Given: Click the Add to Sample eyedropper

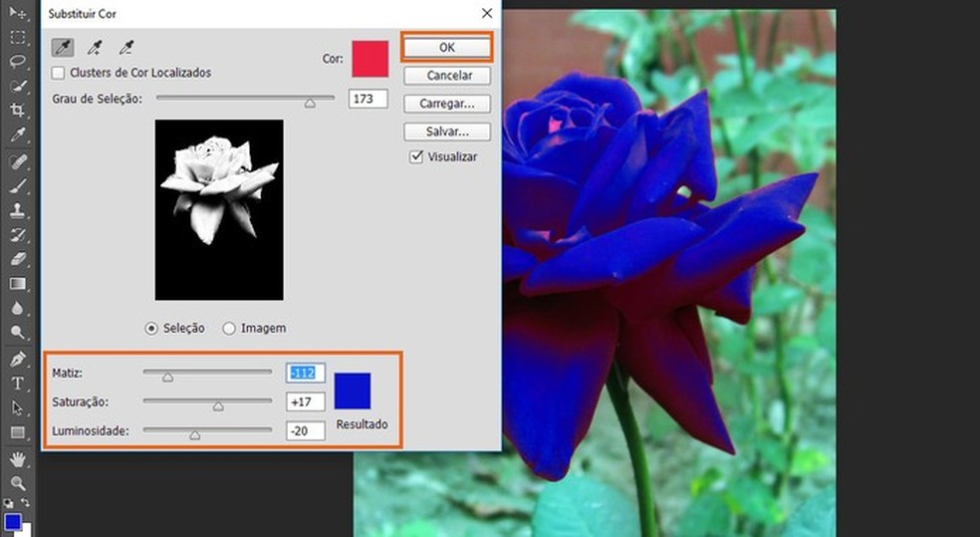Looking at the screenshot, I should click(x=95, y=47).
